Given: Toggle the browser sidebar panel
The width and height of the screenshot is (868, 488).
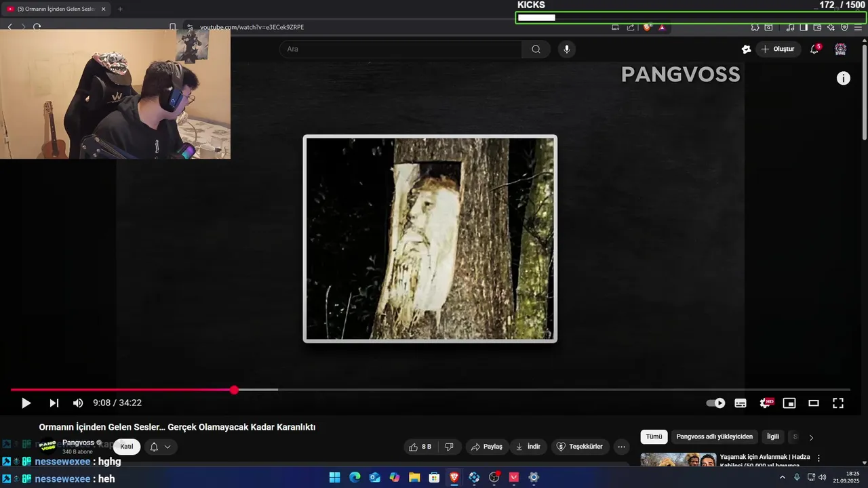Looking at the screenshot, I should (x=804, y=27).
